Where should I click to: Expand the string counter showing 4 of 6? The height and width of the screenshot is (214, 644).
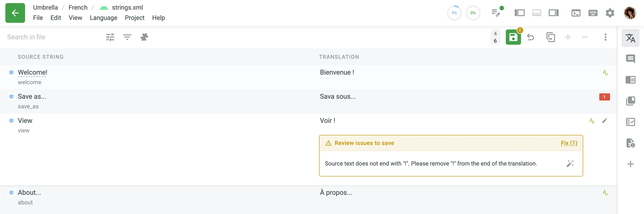[495, 37]
